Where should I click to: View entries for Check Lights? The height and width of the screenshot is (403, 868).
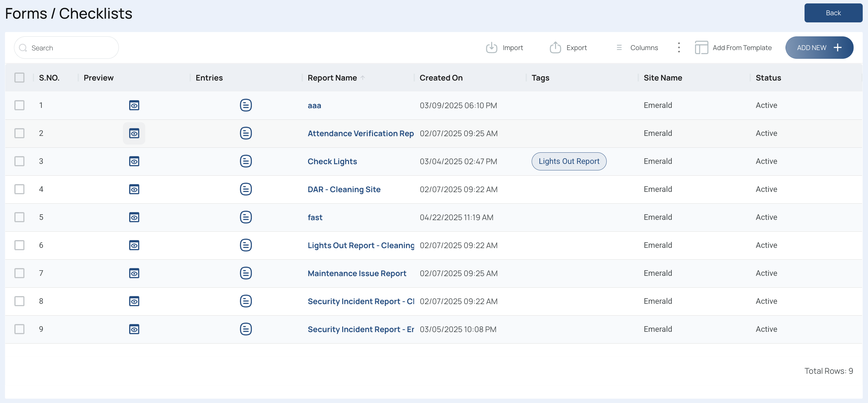[x=246, y=161]
